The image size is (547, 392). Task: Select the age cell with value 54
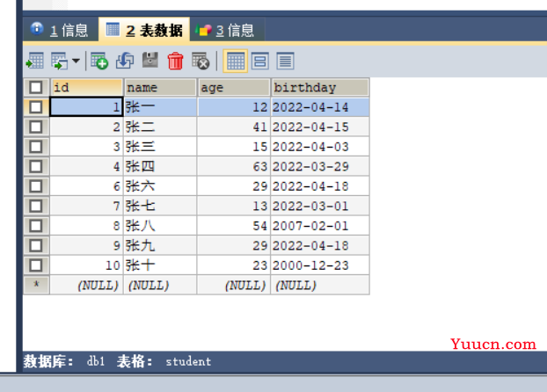coord(234,226)
